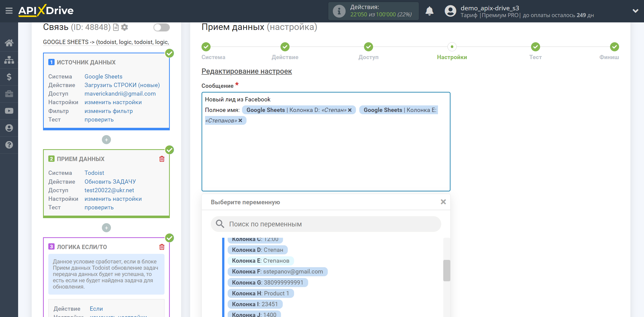Click изменить настройки in Todoist block
The width and height of the screenshot is (644, 317).
pos(113,199)
